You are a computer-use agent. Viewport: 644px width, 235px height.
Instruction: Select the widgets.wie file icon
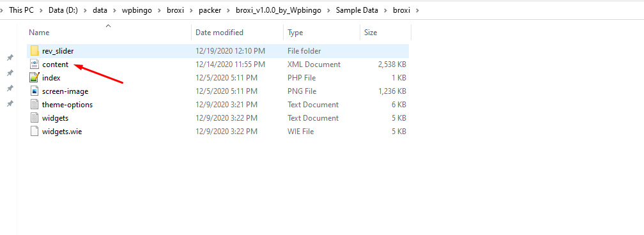34,132
